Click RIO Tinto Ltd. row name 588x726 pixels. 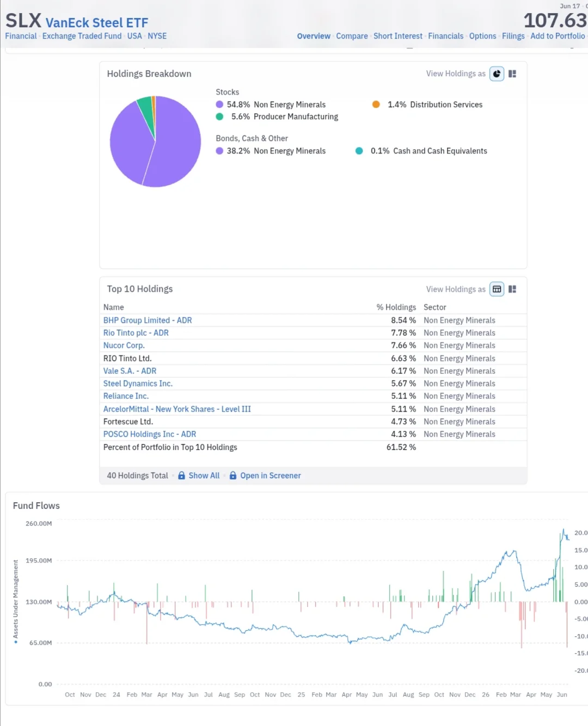click(x=127, y=359)
